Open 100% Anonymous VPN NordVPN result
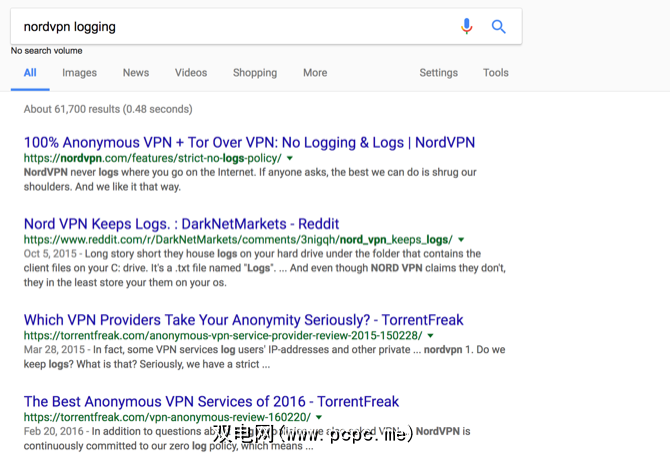The height and width of the screenshot is (457, 670). point(250,142)
